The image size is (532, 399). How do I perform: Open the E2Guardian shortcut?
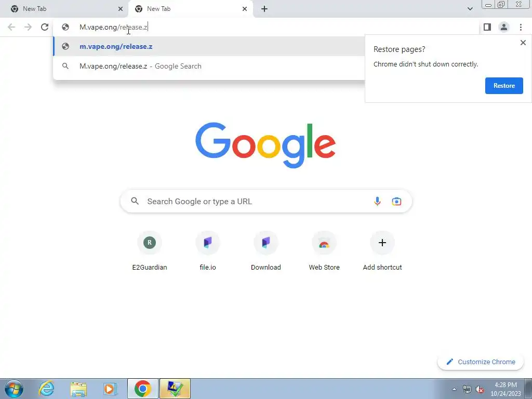pos(150,250)
